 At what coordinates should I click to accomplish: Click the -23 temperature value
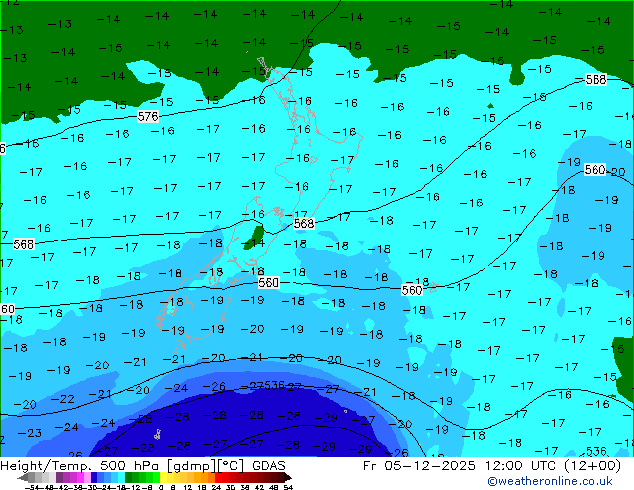[30, 433]
